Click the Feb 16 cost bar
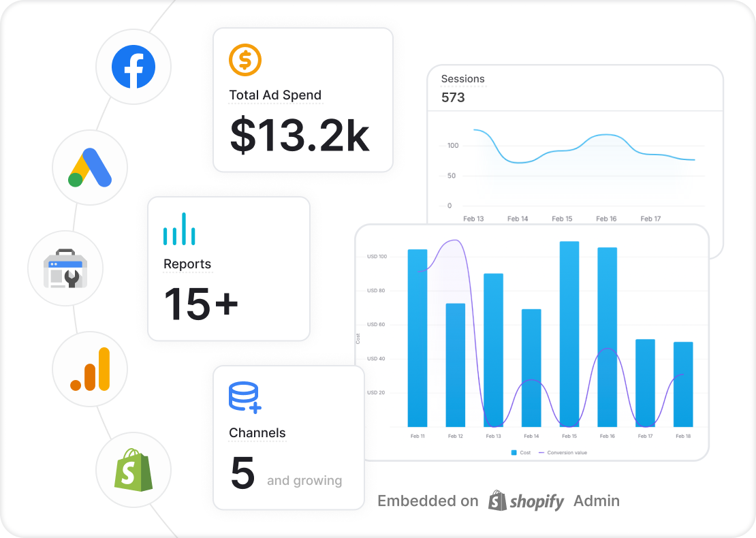756x538 pixels. [608, 337]
